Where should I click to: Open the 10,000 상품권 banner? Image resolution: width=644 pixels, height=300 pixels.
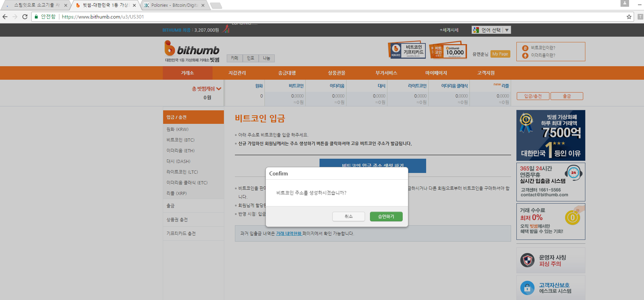point(448,50)
